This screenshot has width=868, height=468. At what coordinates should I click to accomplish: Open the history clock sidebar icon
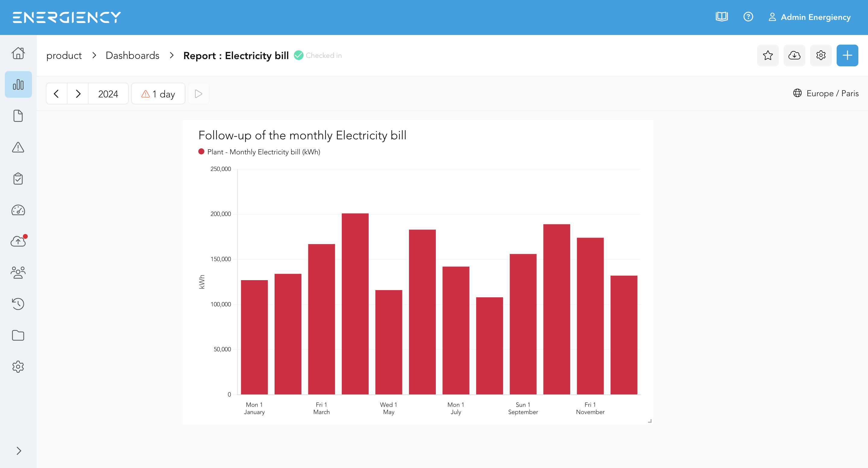pyautogui.click(x=18, y=304)
